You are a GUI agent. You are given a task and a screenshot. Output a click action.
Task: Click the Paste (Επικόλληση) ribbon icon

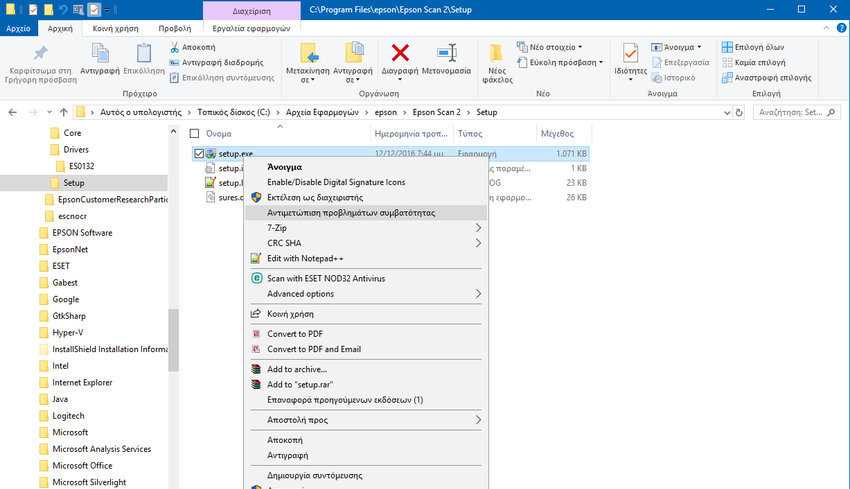tap(144, 53)
